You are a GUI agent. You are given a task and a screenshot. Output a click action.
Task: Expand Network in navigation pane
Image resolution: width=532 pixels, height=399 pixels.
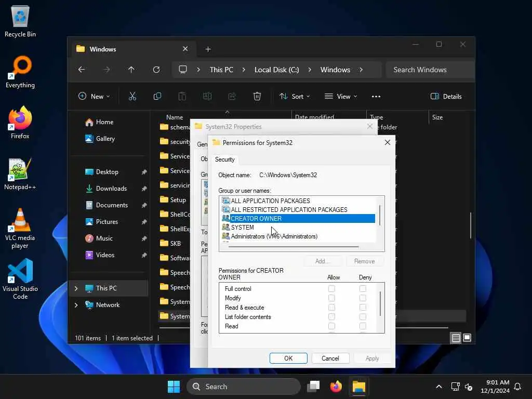(x=76, y=304)
